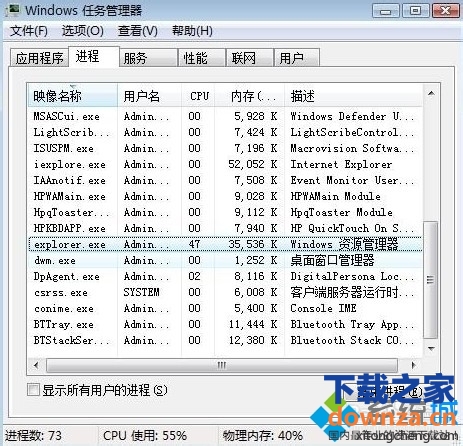Sort by 用户名 column header

[x=149, y=96]
